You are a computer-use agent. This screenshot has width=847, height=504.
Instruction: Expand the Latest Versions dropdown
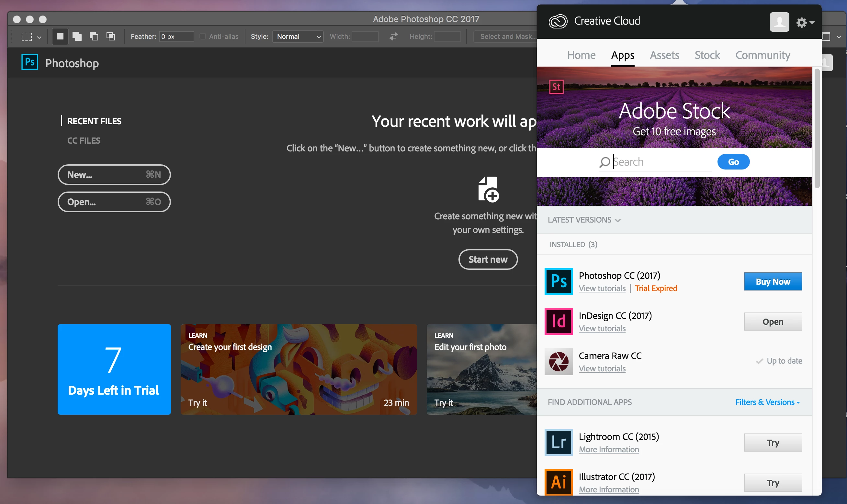[584, 220]
